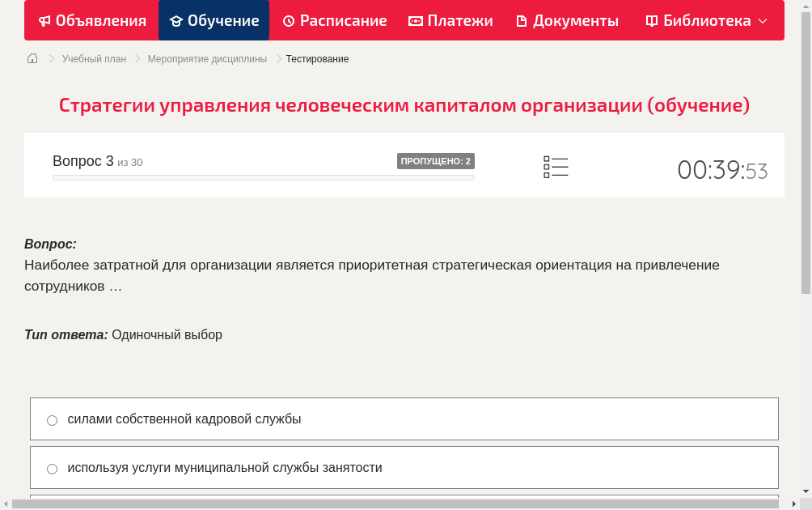This screenshot has height=510, width=812.
Task: Open the 'Мероприятие дисциплины' breadcrumb link
Action: point(205,58)
